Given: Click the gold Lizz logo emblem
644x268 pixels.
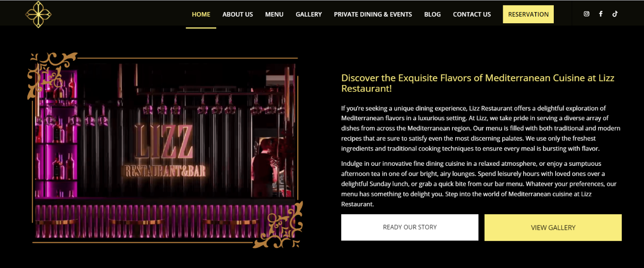Looking at the screenshot, I should click(38, 14).
